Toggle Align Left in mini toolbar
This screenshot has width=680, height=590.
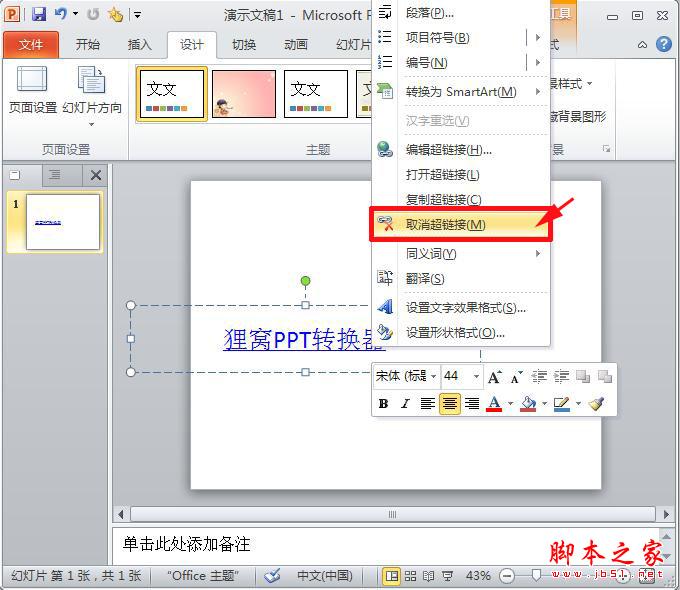(428, 404)
